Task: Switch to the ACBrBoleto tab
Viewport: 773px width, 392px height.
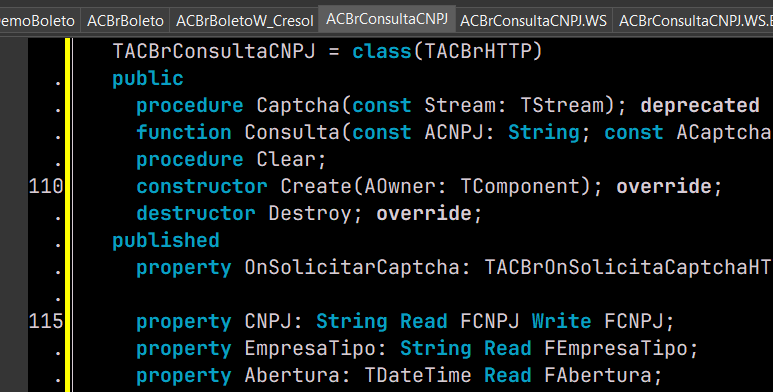Action: [125, 21]
